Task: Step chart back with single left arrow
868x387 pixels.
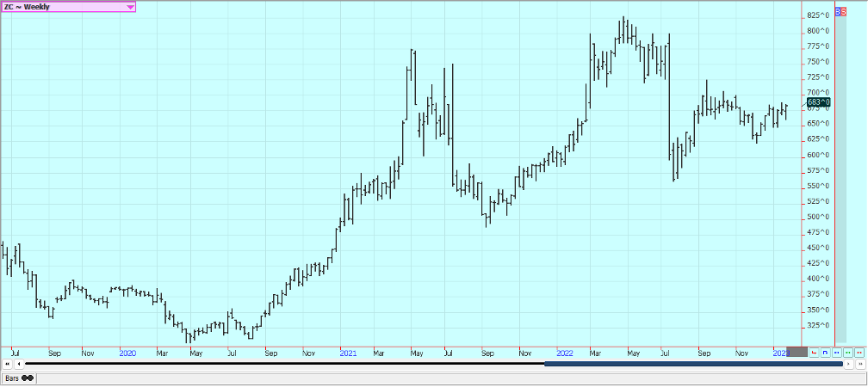Action: click(x=19, y=364)
